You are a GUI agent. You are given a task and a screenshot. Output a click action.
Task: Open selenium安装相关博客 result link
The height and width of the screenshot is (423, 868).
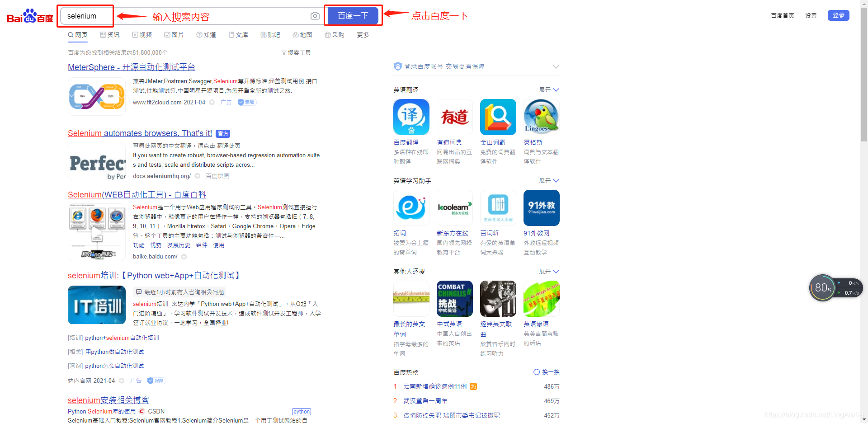[x=108, y=400]
